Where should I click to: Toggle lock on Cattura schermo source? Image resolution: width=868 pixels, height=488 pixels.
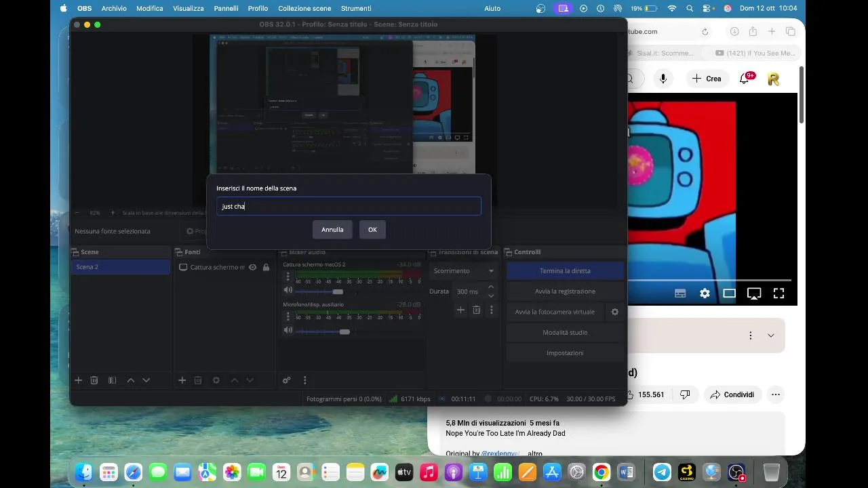pyautogui.click(x=266, y=267)
